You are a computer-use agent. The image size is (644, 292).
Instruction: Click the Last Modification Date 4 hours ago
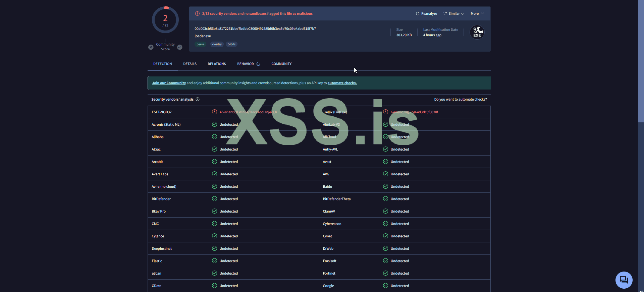click(x=432, y=35)
